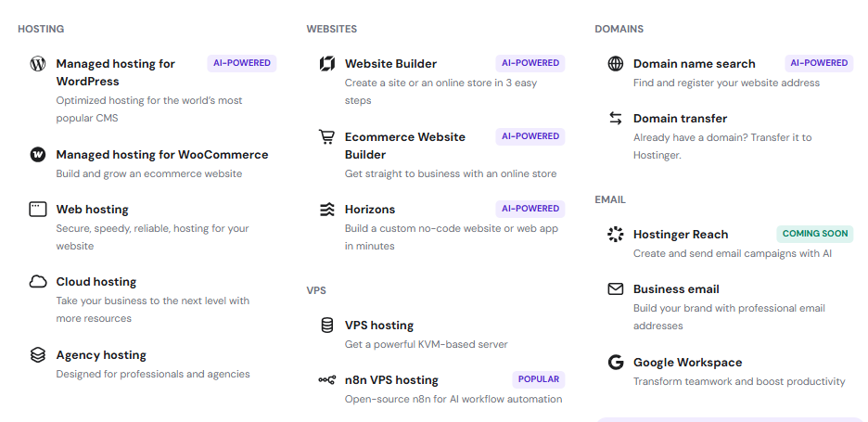Click the Cloud hosting cloud icon
Viewport: 868px width, 422px height.
pyautogui.click(x=38, y=282)
